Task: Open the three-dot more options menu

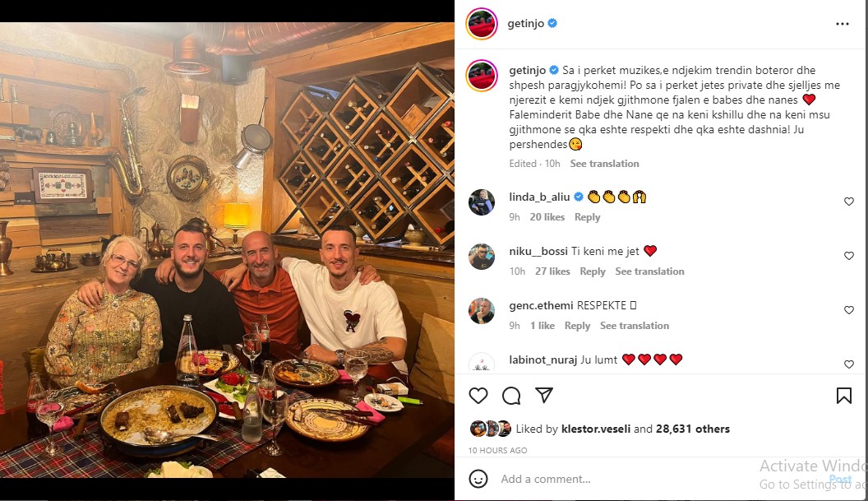Action: click(842, 24)
